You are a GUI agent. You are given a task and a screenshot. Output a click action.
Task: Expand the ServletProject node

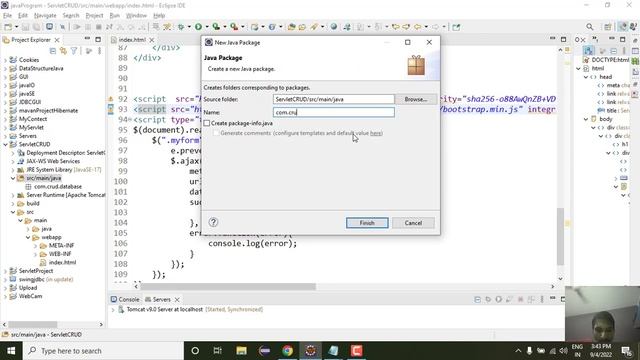(x=5, y=271)
